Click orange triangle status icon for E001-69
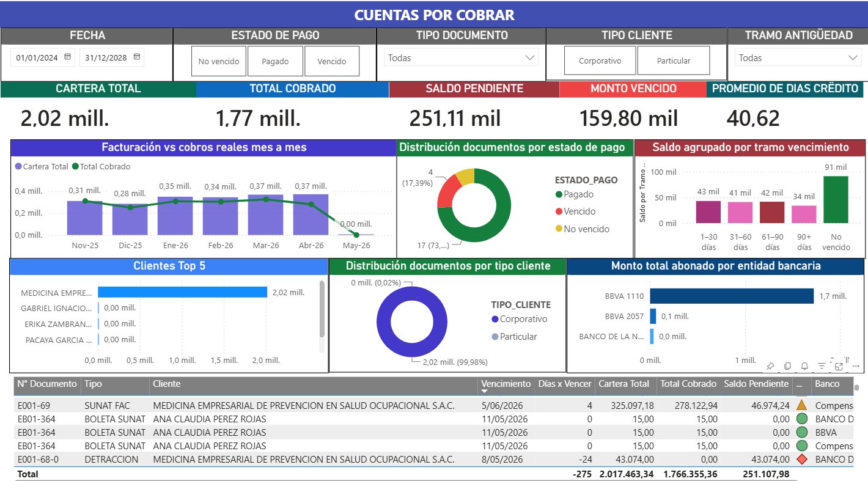 tap(802, 405)
